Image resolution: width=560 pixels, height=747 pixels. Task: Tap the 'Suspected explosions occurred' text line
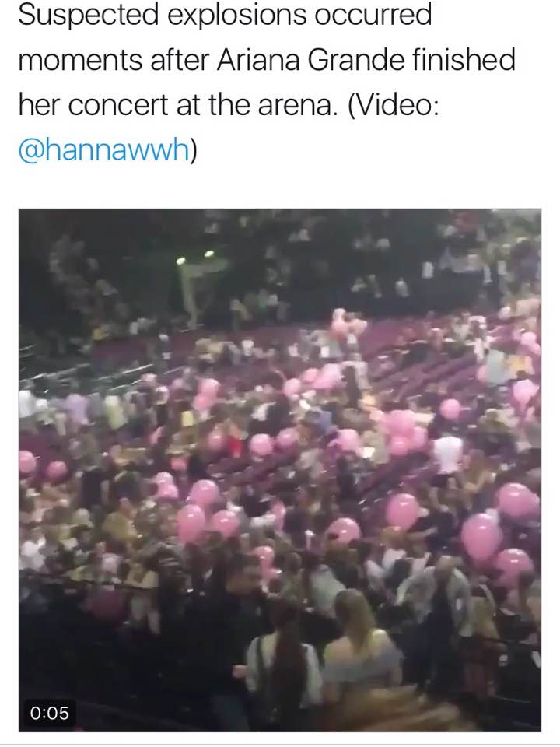coord(226,14)
